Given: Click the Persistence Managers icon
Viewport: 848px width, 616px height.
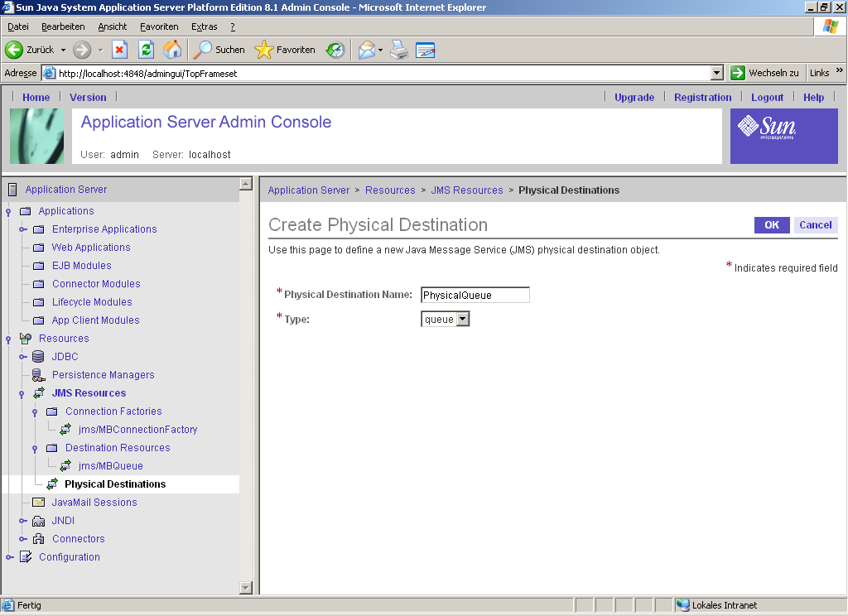Looking at the screenshot, I should [x=38, y=375].
